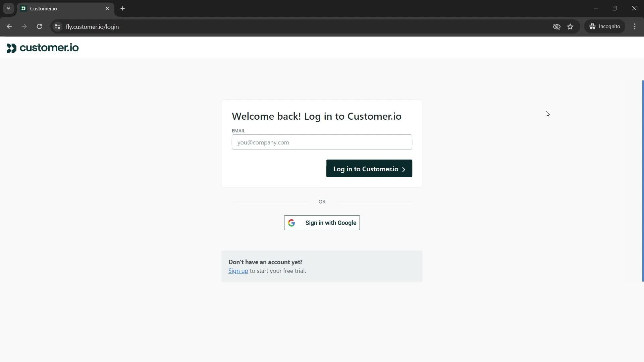Click the EMAIL field label
Screen dimensions: 644x362
point(238,131)
